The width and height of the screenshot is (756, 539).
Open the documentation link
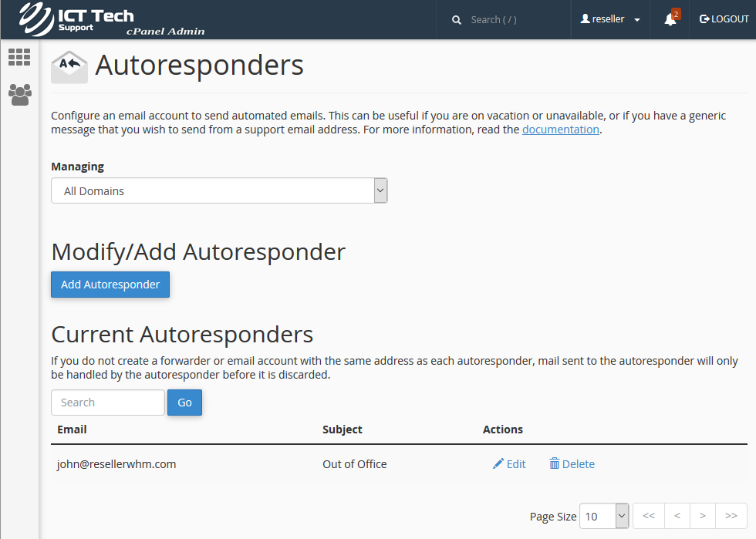tap(560, 130)
